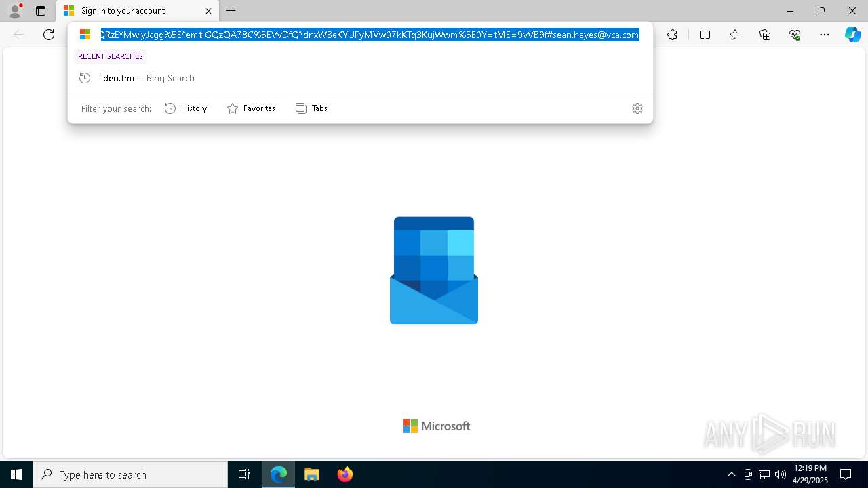
Task: Refresh the page
Action: pos(49,35)
